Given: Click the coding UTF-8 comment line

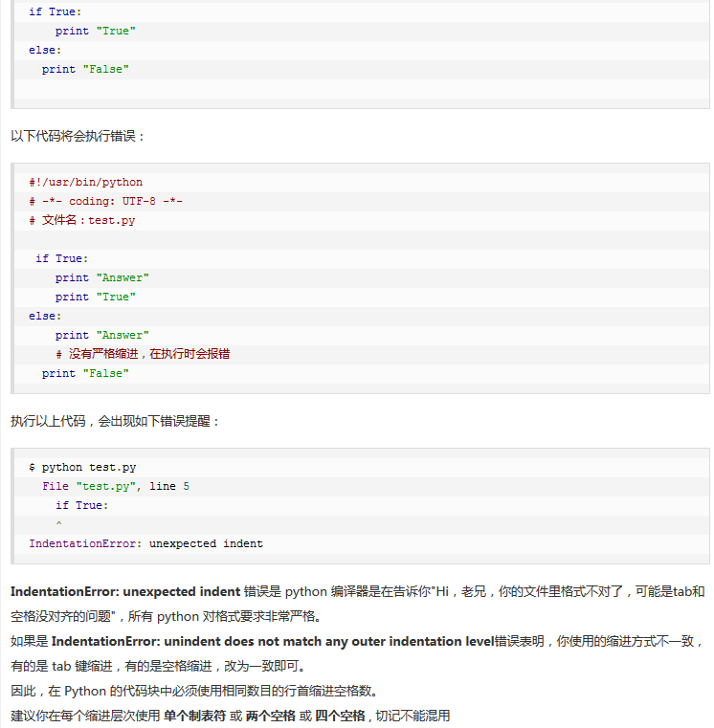Looking at the screenshot, I should 105,201.
